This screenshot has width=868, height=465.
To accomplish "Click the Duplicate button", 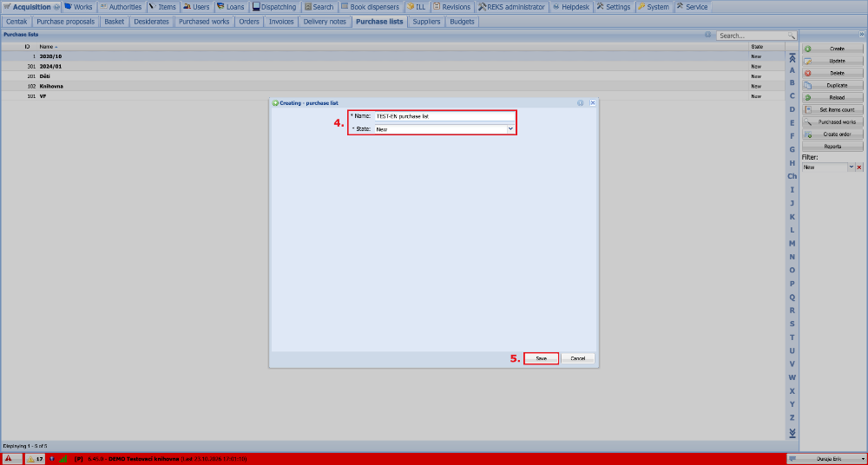I will pyautogui.click(x=832, y=85).
